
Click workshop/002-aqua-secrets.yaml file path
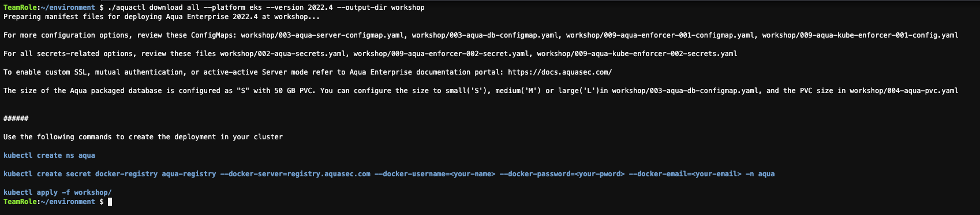coord(283,54)
